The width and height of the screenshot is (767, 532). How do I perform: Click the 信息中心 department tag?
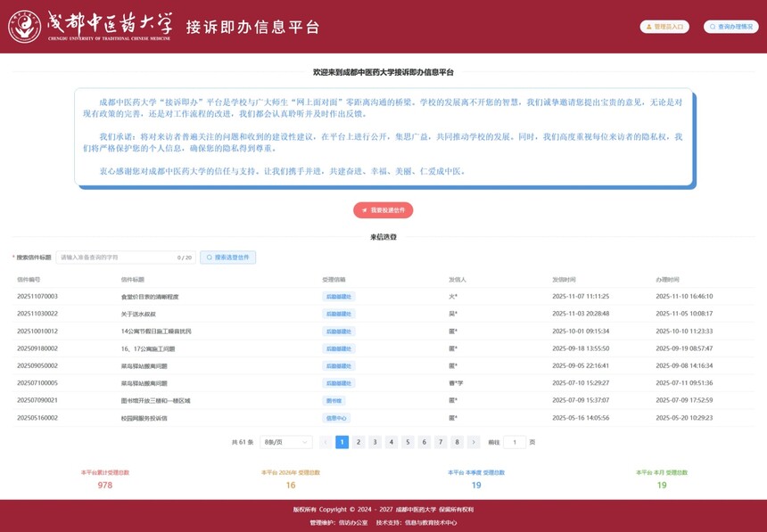point(335,418)
